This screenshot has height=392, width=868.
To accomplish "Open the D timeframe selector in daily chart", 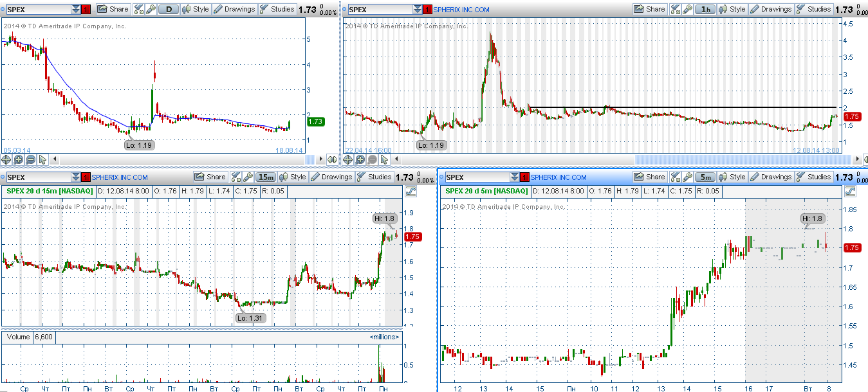I will click(x=169, y=10).
